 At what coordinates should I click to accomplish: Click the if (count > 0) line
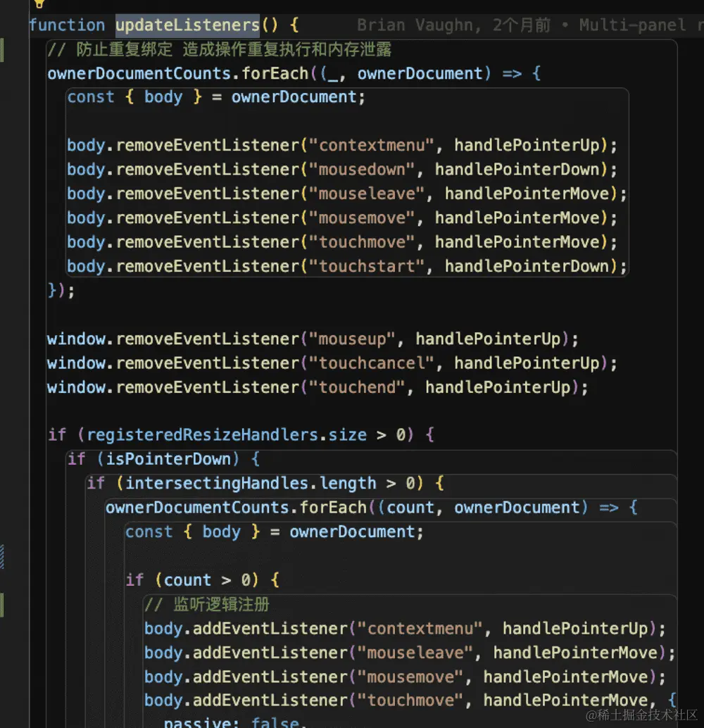coord(203,580)
